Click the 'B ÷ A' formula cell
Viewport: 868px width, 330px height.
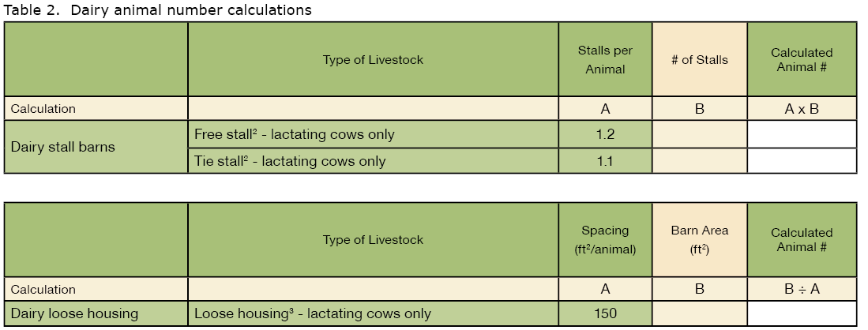coord(802,289)
